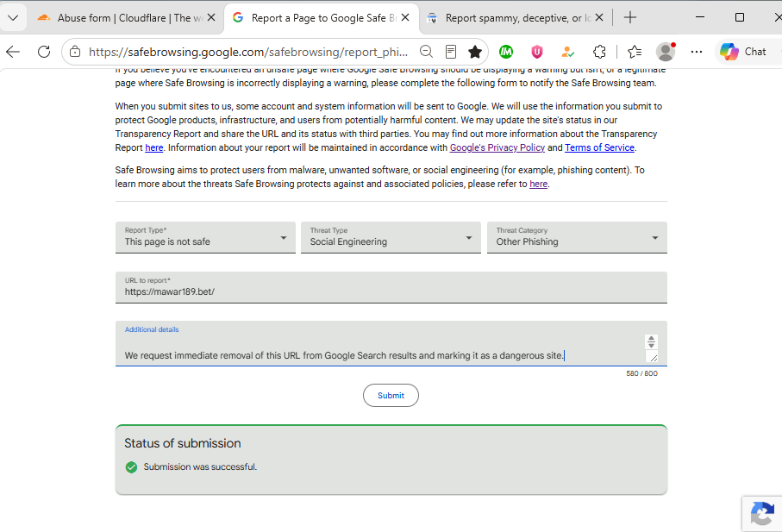Open the tab search dropdown chevron
This screenshot has height=532, width=782.
coord(13,18)
